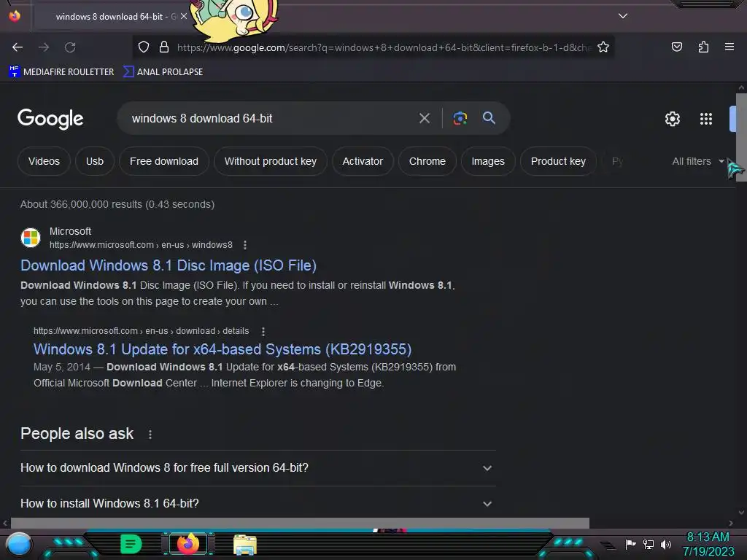Select the Chrome filter chip
This screenshot has width=747, height=560.
click(427, 161)
